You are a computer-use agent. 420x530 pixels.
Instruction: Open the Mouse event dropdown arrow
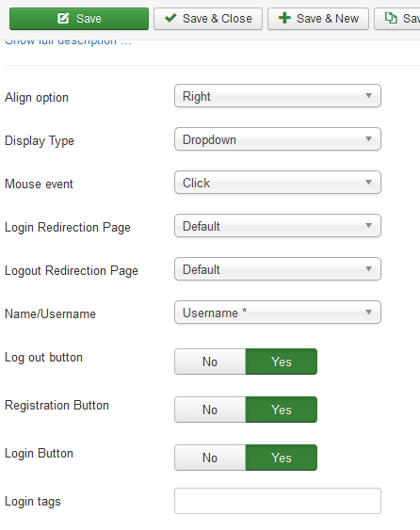pos(368,183)
